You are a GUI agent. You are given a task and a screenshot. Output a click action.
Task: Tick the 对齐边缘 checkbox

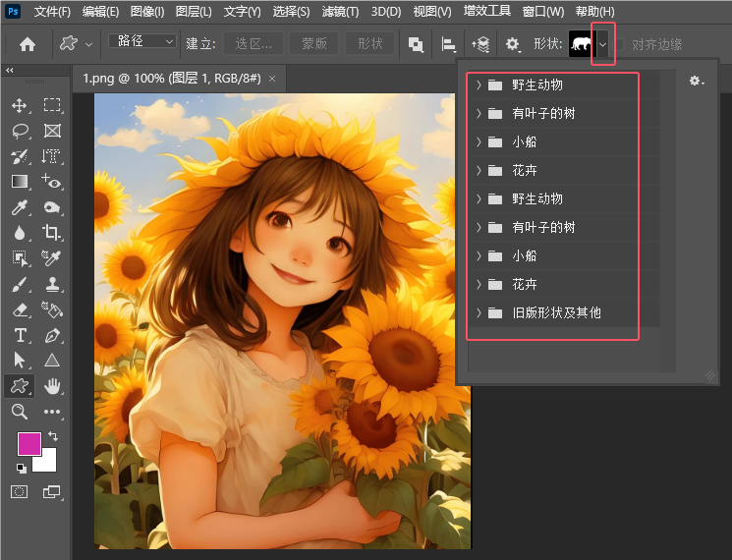619,44
